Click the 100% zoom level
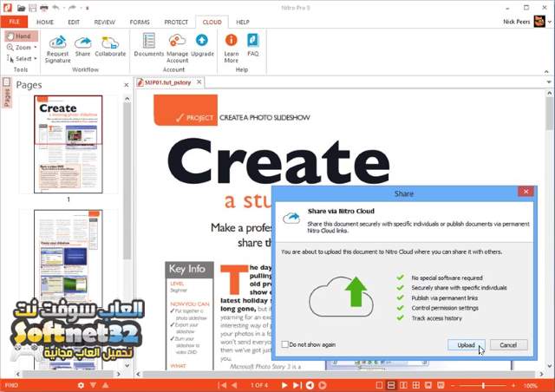The image size is (555, 392). point(530,386)
